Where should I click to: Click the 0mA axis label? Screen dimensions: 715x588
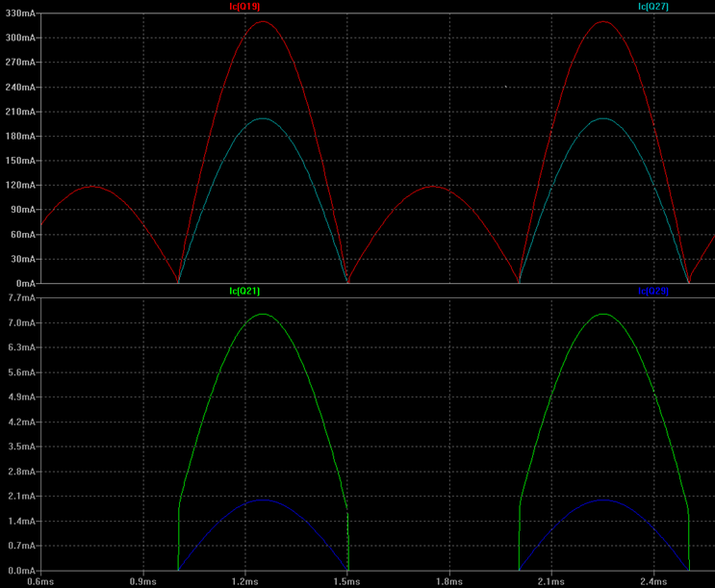tap(25, 283)
